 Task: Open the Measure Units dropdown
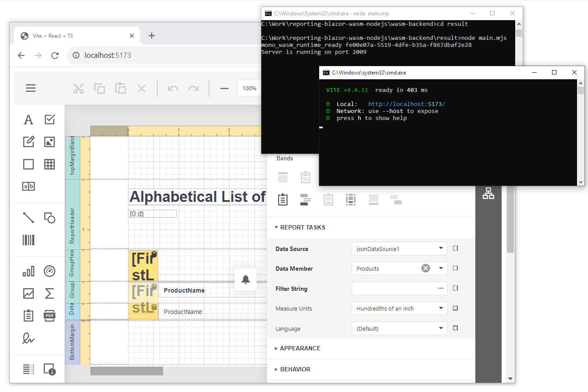point(441,308)
